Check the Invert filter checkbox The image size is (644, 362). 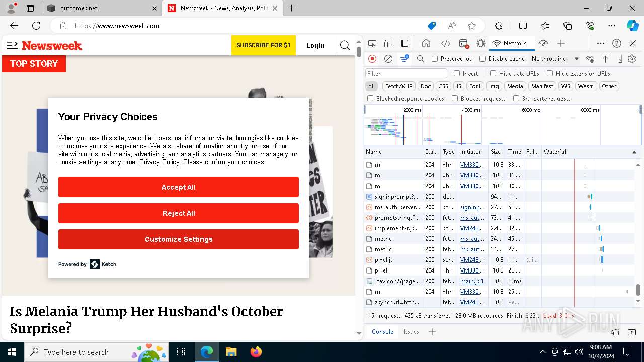(x=457, y=73)
